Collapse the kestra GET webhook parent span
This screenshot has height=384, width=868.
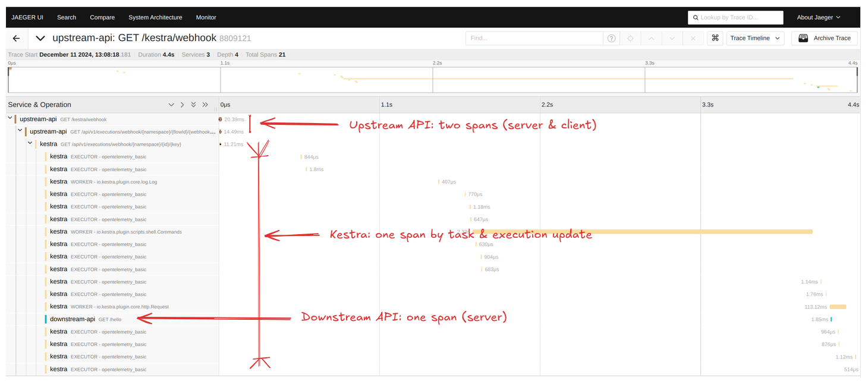30,143
